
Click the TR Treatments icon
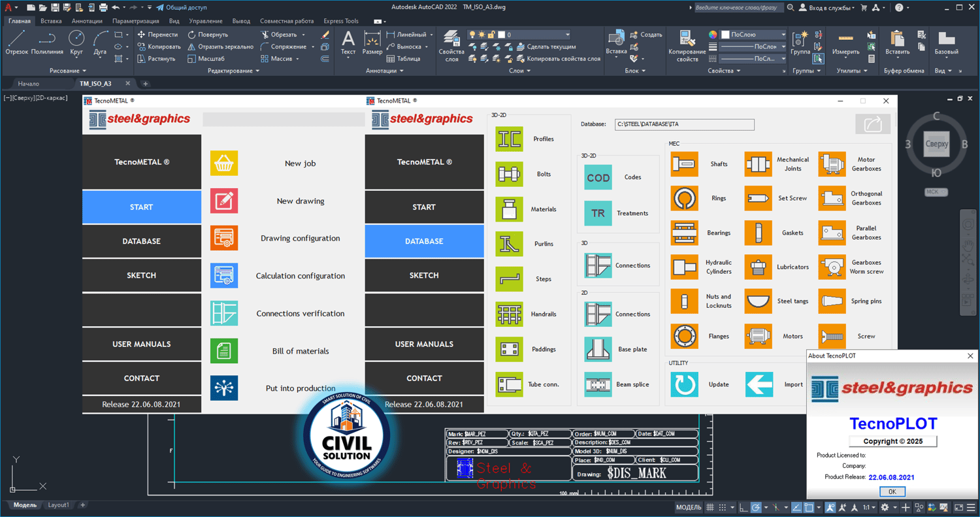coord(598,213)
